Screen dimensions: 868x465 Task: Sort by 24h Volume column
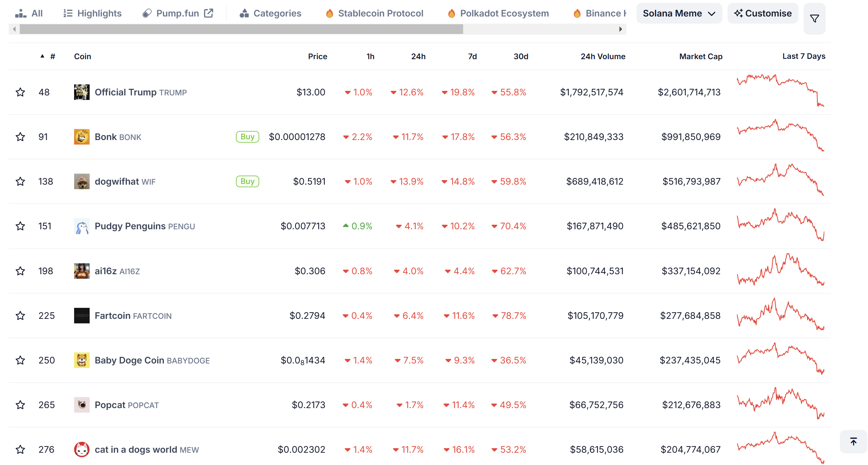click(603, 56)
